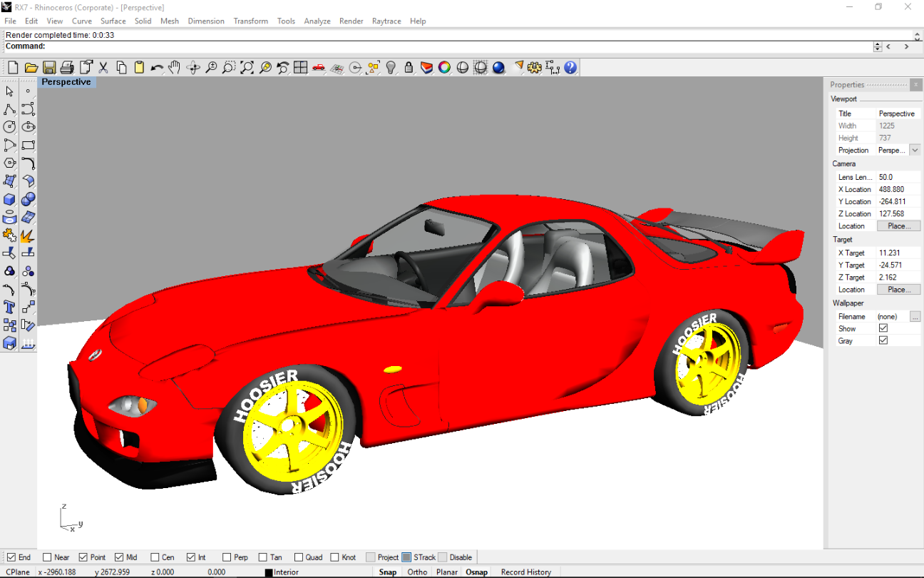Viewport: 924px width, 578px height.
Task: Select the Box solid tool
Action: pyautogui.click(x=10, y=199)
